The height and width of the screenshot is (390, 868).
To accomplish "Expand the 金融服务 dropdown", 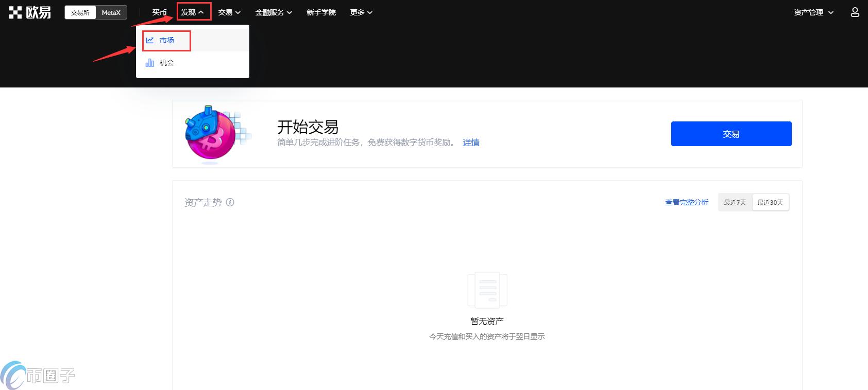I will coord(274,12).
